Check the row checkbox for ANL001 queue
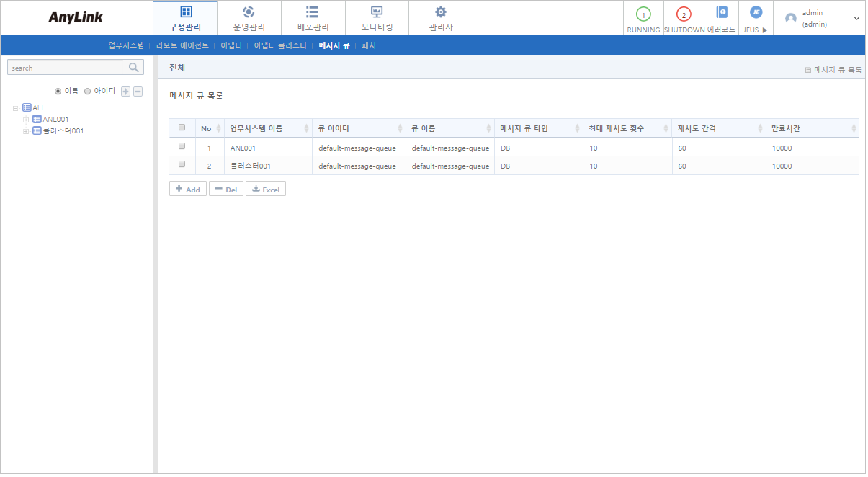868x477 pixels. (x=182, y=146)
